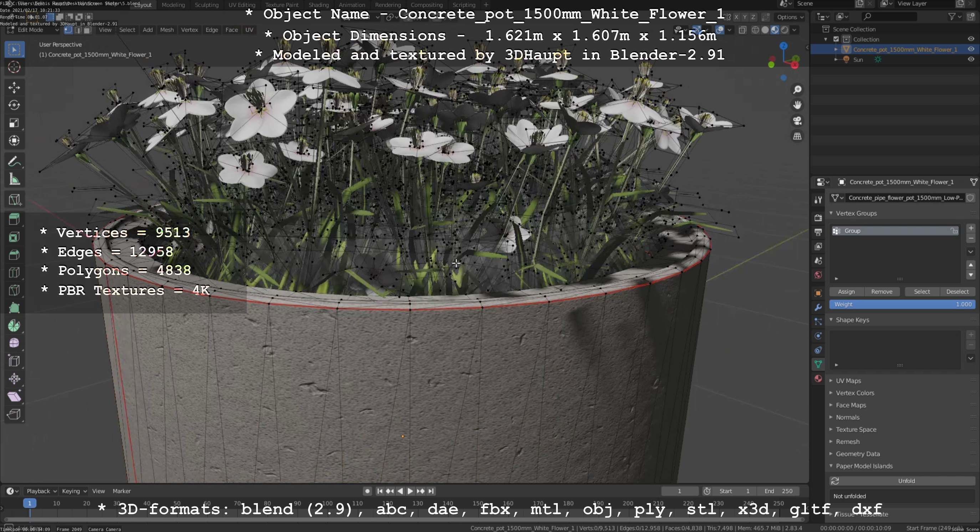The width and height of the screenshot is (980, 532).
Task: Open the World properties tab
Action: click(818, 275)
